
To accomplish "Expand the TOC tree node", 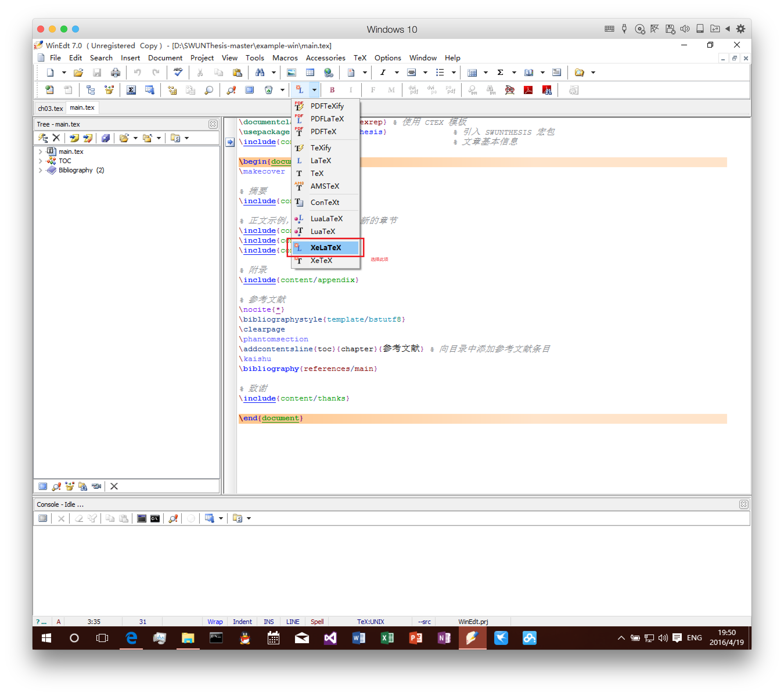I will point(40,161).
